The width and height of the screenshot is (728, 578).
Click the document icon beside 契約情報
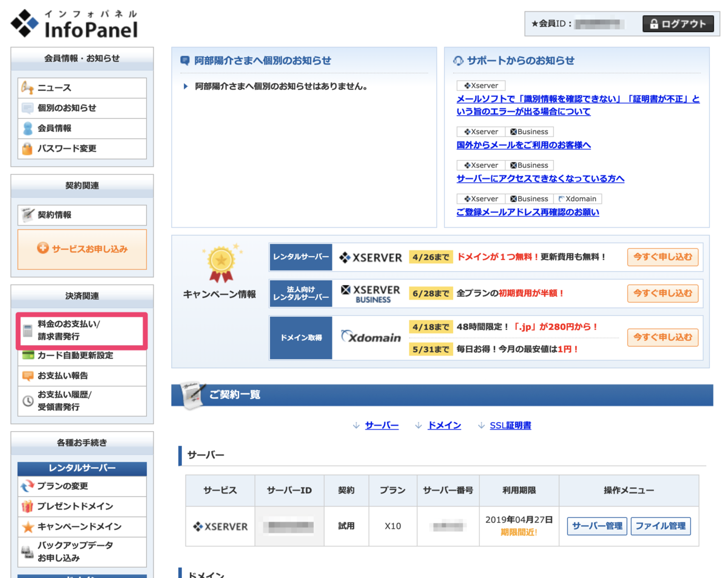[27, 215]
